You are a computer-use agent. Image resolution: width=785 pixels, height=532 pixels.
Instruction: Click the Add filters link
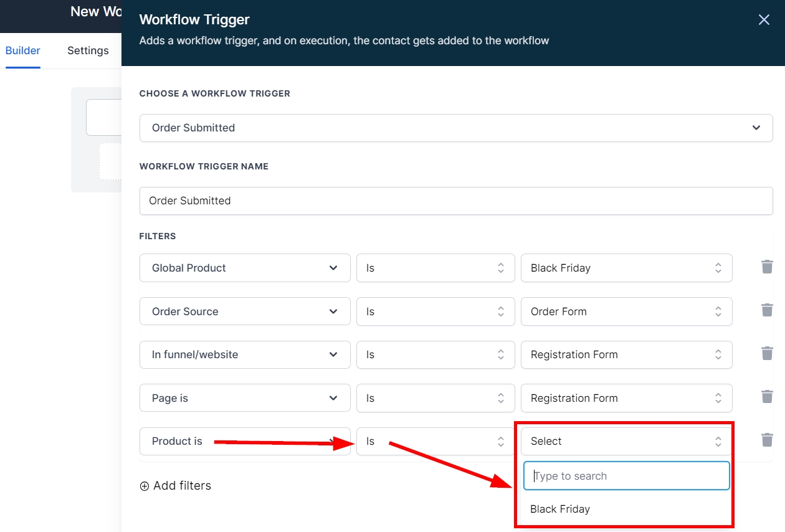click(x=182, y=486)
